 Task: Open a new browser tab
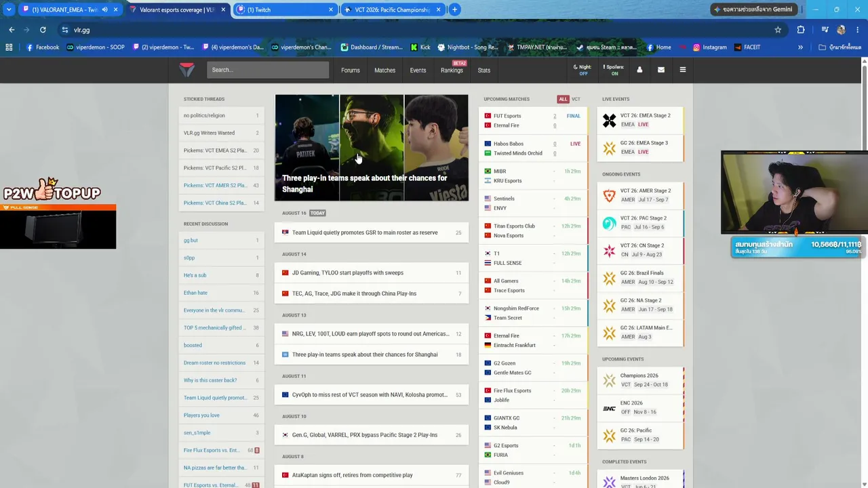point(454,9)
